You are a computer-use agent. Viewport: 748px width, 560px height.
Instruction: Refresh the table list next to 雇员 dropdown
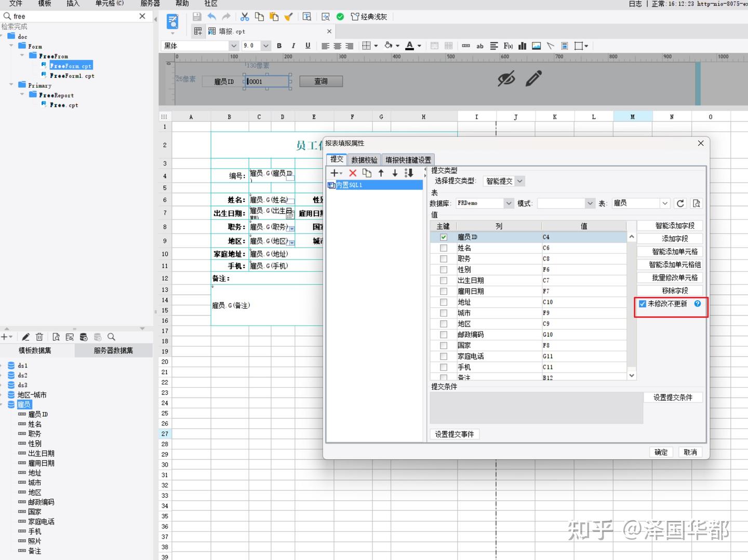pyautogui.click(x=680, y=203)
